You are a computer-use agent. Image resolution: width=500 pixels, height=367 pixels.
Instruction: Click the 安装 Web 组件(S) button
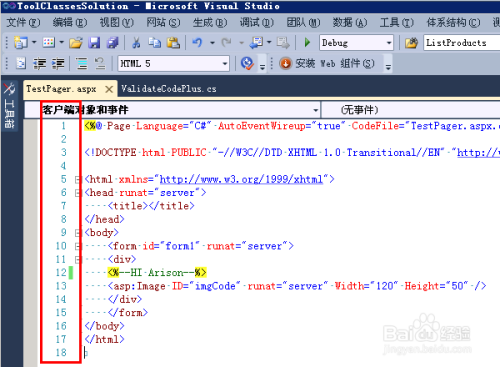pyautogui.click(x=327, y=63)
